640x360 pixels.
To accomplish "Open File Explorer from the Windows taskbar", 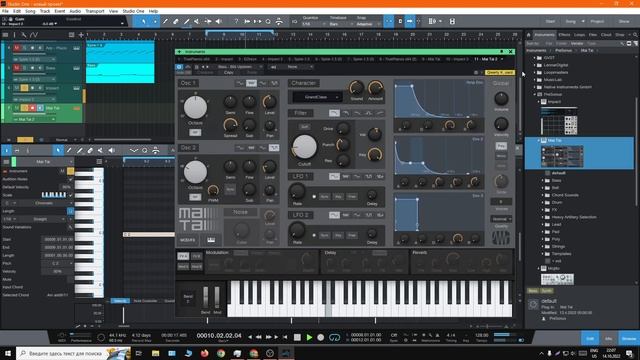I will [156, 353].
